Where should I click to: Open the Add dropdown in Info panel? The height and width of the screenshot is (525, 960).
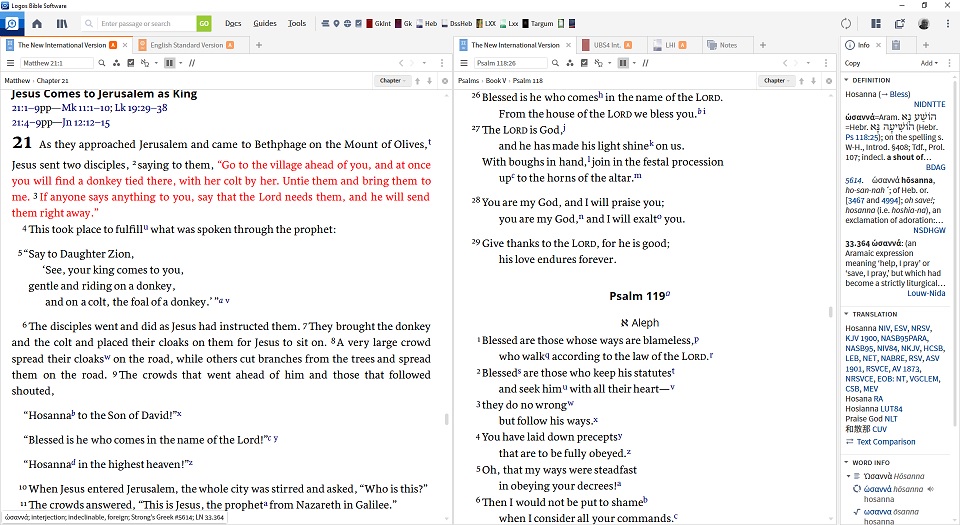click(930, 63)
